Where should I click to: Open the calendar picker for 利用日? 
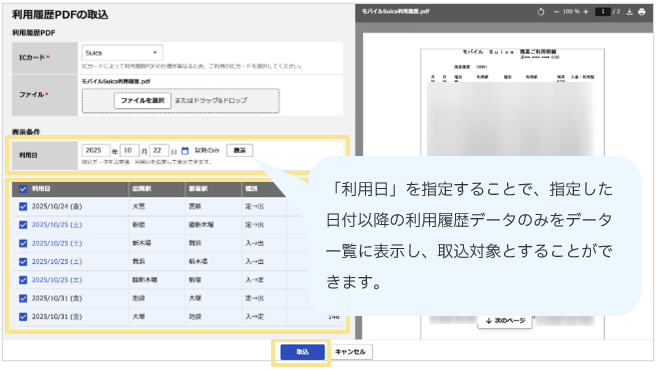pos(185,151)
